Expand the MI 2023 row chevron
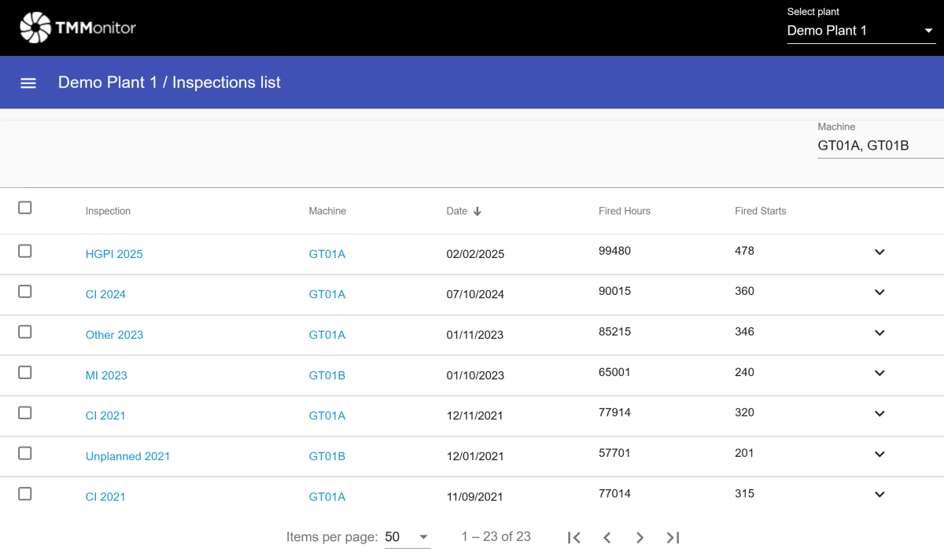The width and height of the screenshot is (944, 560). tap(879, 373)
